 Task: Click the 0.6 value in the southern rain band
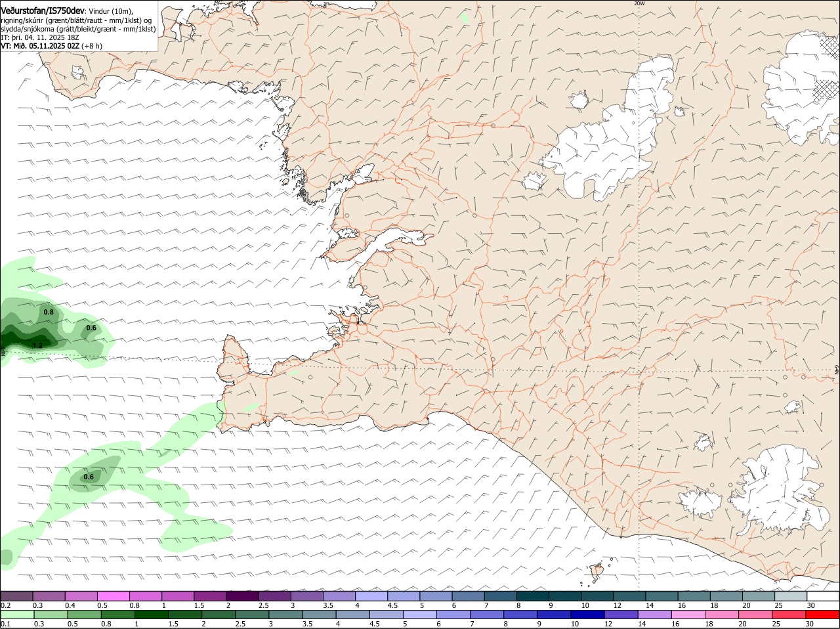89,477
